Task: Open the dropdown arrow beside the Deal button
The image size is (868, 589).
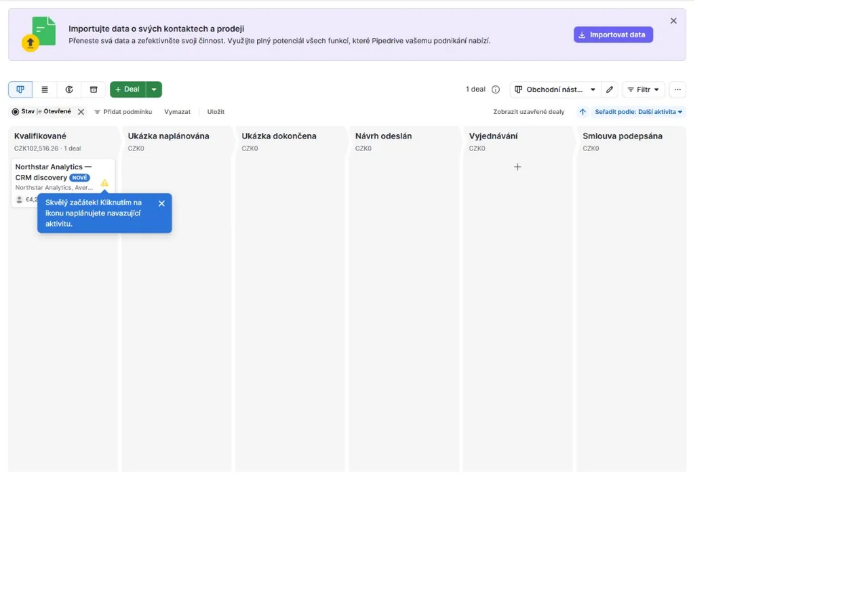Action: 154,89
